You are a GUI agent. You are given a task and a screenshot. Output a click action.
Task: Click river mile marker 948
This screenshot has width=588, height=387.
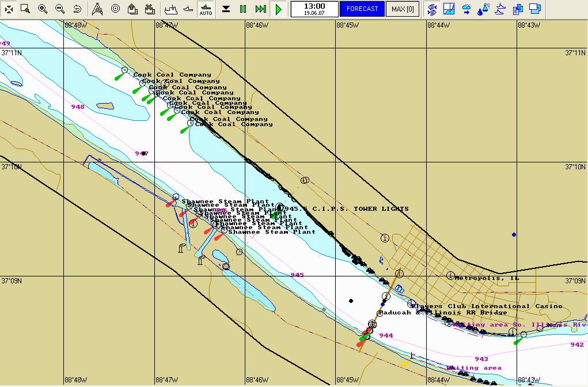click(78, 107)
